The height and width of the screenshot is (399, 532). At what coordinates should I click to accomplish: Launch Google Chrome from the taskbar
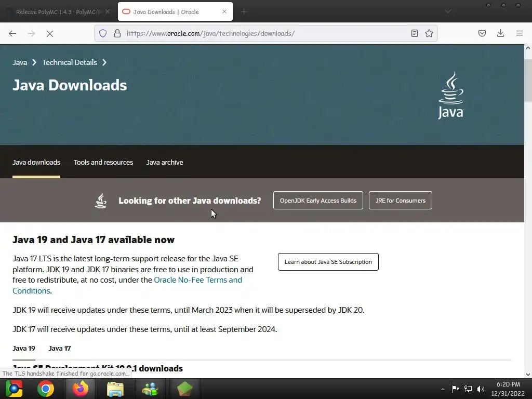point(46,389)
